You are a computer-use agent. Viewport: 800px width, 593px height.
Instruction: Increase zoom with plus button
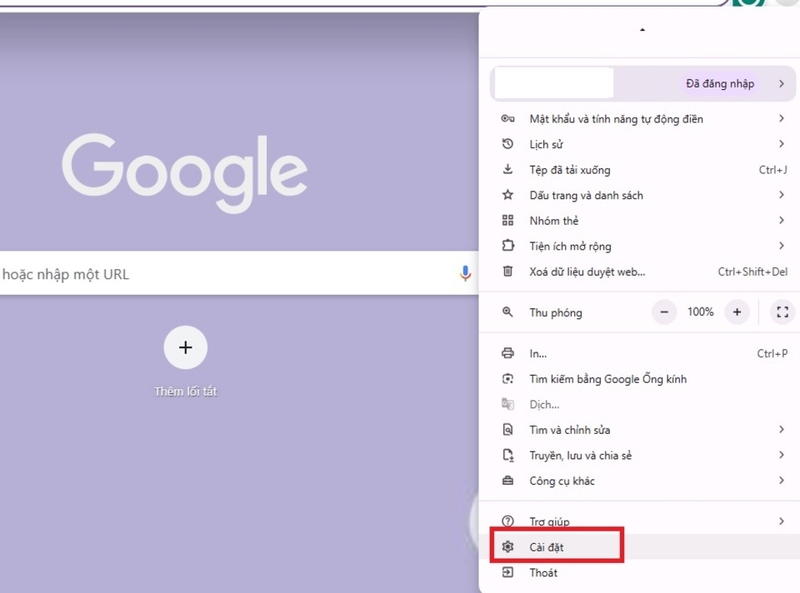click(x=737, y=312)
